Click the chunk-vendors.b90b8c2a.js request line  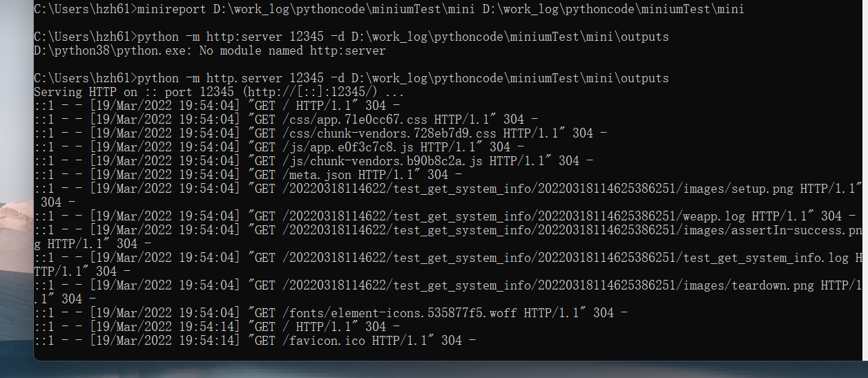click(x=313, y=161)
